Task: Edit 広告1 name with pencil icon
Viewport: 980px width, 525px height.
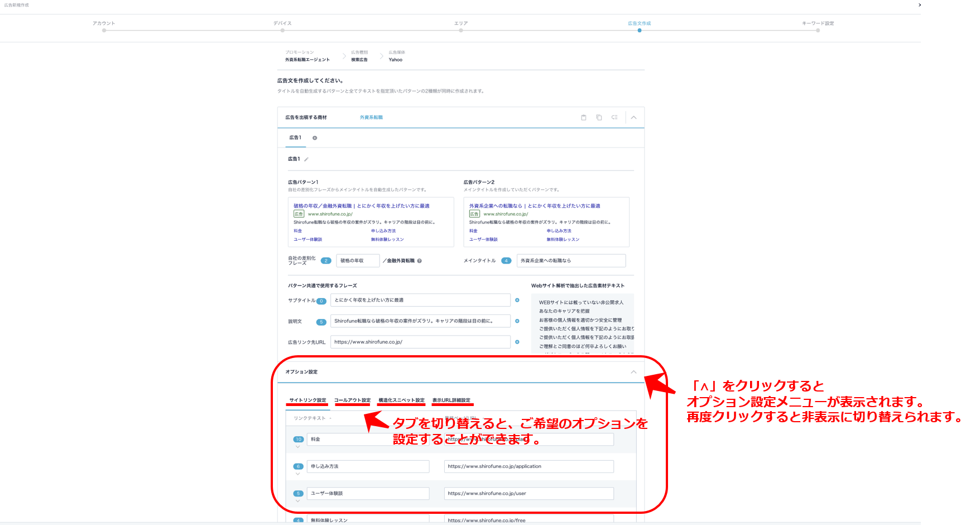Action: 306,159
